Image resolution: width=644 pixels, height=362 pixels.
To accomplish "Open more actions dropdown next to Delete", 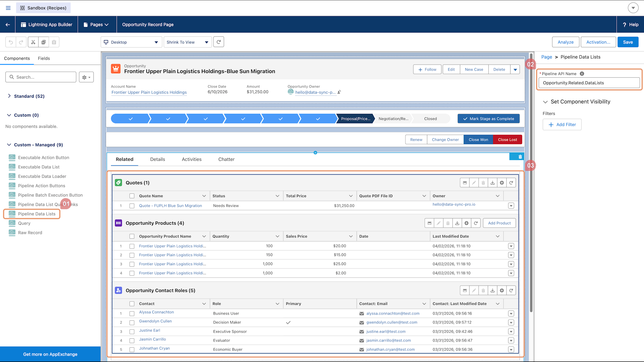I will pos(515,69).
